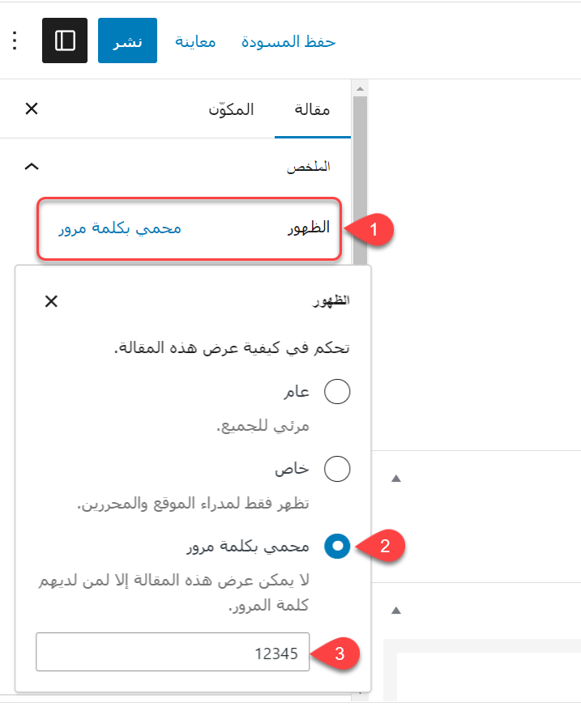Click the settings sidebar toggle icon
This screenshot has width=581, height=728.
[x=64, y=40]
